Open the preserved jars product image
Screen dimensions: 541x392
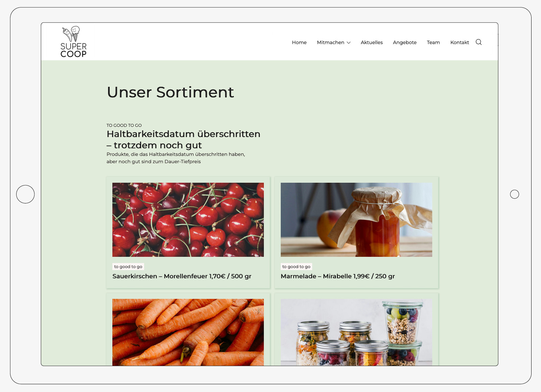tap(356, 332)
